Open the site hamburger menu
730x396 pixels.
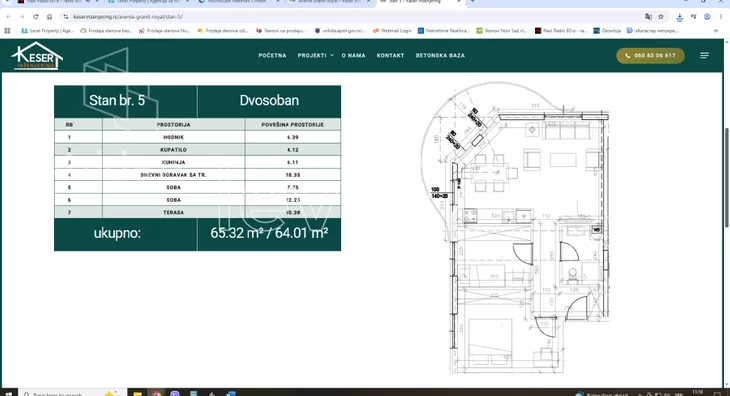(704, 55)
